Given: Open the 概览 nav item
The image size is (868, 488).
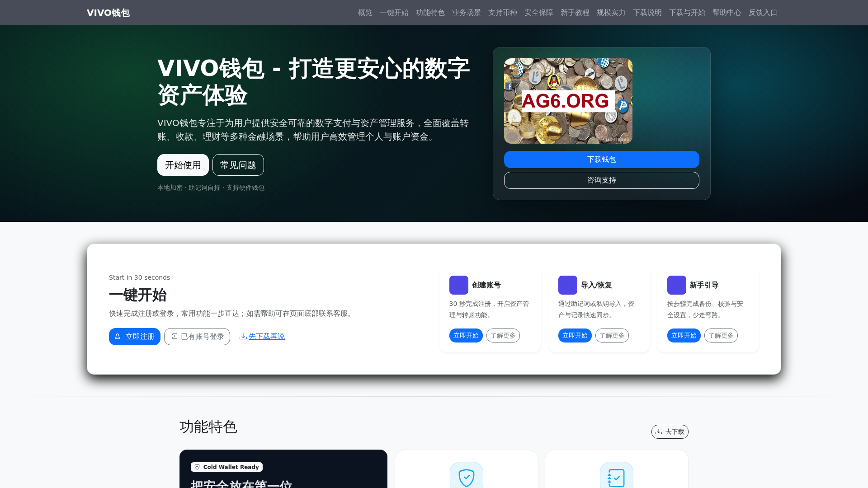Looking at the screenshot, I should click(365, 13).
